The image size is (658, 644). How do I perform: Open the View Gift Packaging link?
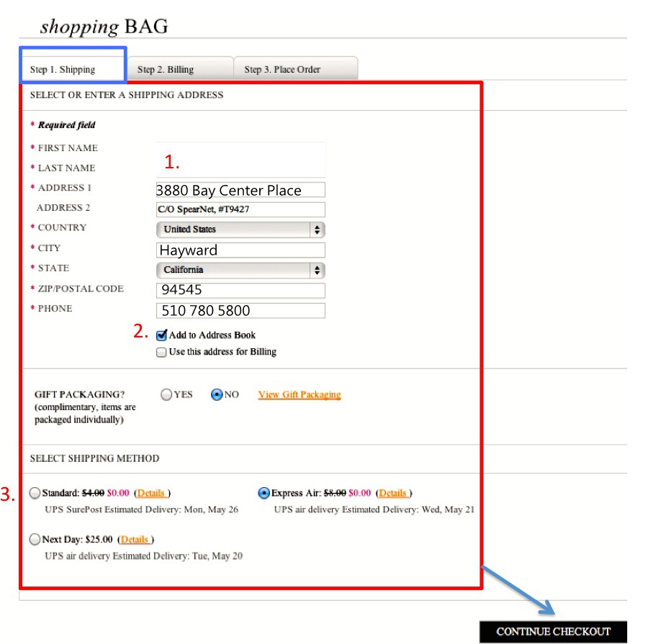coord(299,394)
